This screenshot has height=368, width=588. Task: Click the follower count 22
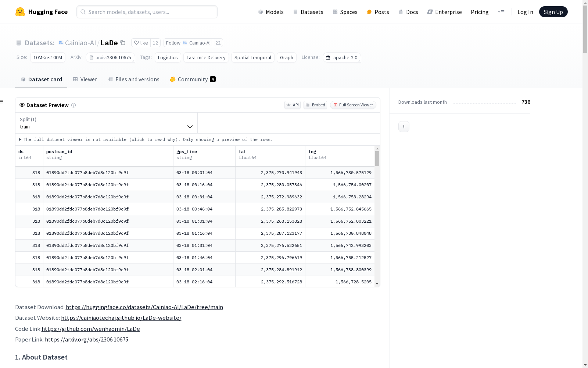pyautogui.click(x=218, y=43)
